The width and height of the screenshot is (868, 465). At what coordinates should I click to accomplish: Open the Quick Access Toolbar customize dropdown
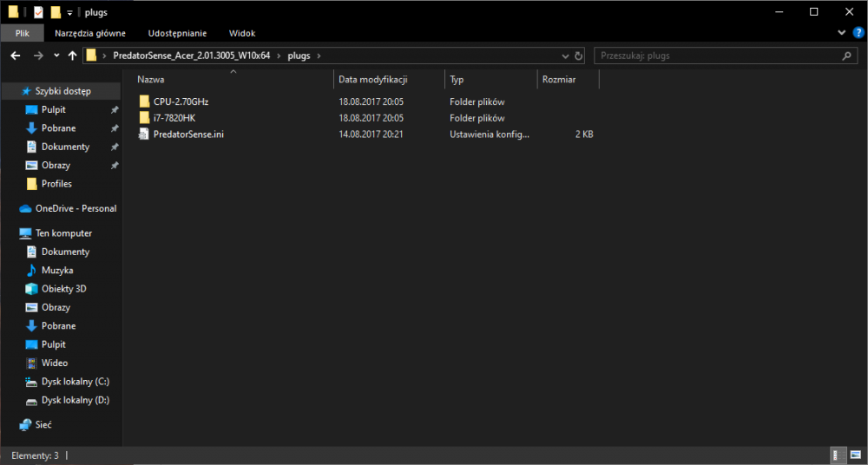coord(69,12)
